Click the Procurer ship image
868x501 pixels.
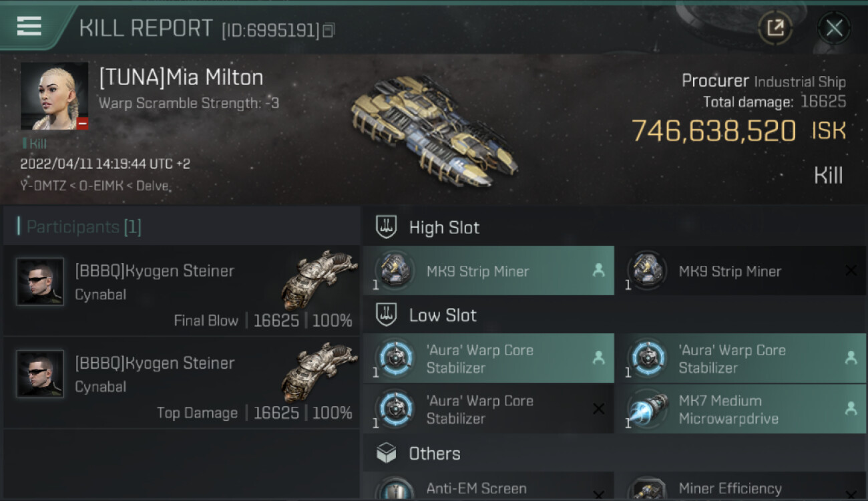point(434,129)
